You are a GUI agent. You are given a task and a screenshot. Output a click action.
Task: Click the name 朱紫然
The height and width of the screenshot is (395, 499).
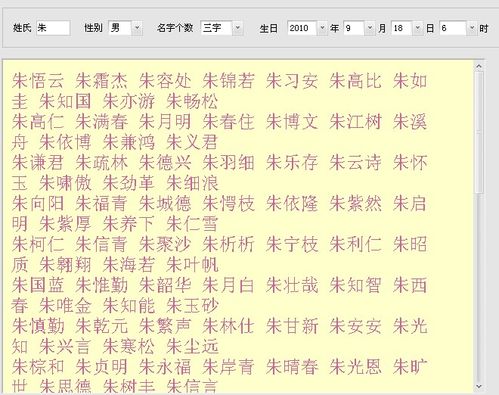pos(355,203)
